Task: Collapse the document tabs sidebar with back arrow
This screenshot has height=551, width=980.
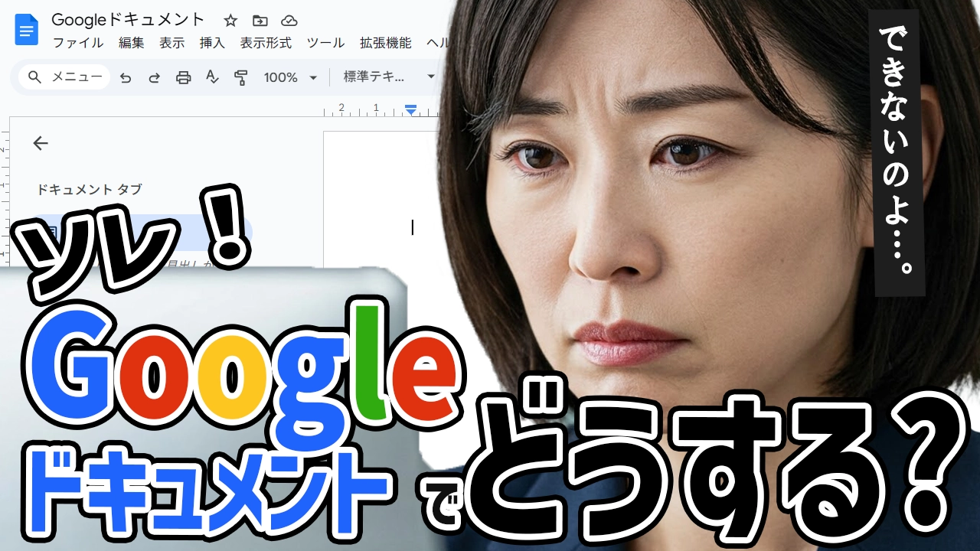Action: point(41,143)
